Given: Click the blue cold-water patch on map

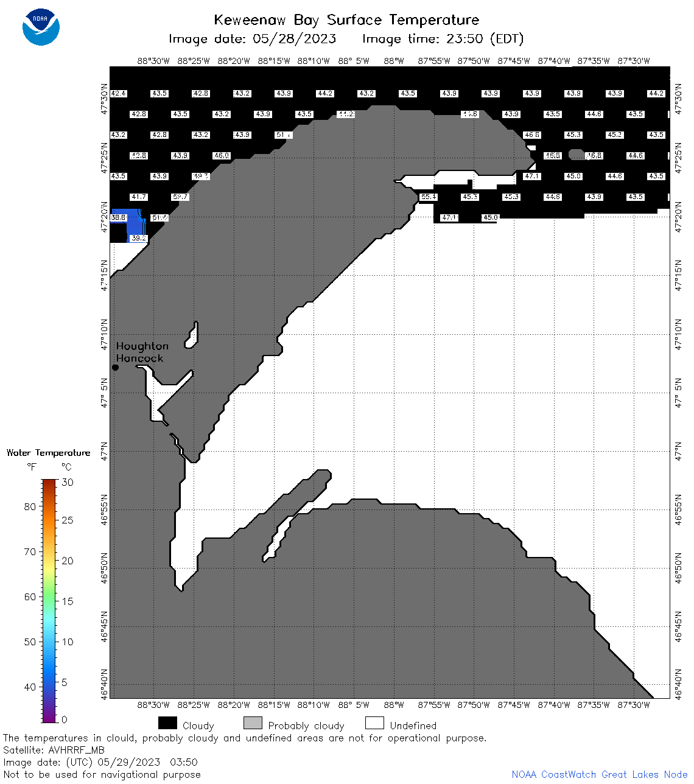Looking at the screenshot, I should click(x=135, y=225).
